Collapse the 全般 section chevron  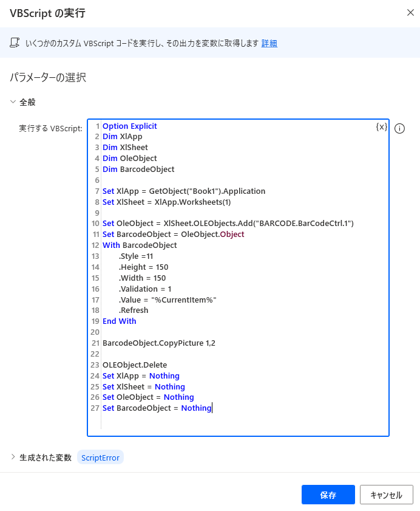tap(13, 102)
